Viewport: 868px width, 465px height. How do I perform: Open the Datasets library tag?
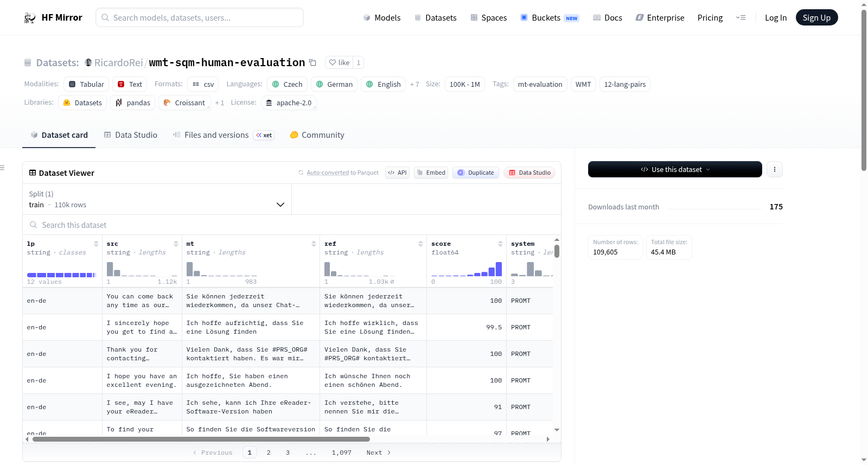[x=82, y=103]
